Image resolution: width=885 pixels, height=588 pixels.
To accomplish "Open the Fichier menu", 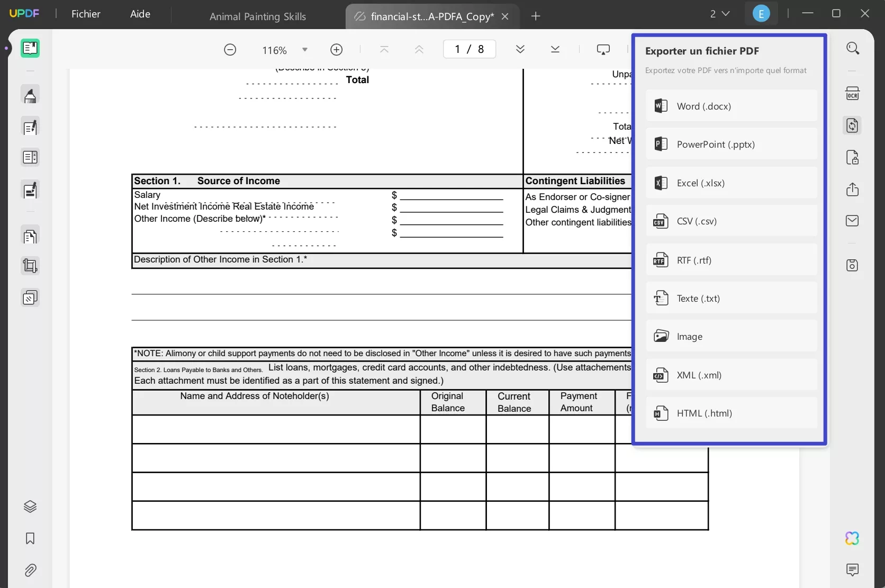I will click(85, 14).
